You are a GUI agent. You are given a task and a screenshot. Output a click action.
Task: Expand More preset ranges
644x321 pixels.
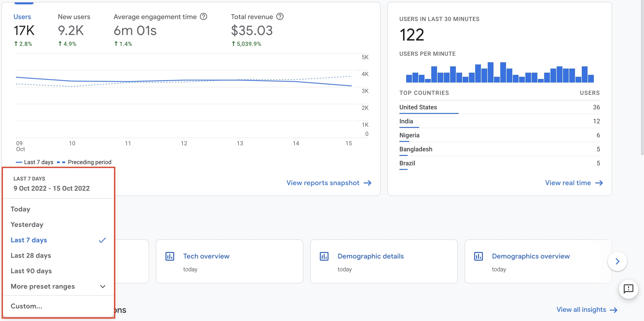click(x=43, y=286)
